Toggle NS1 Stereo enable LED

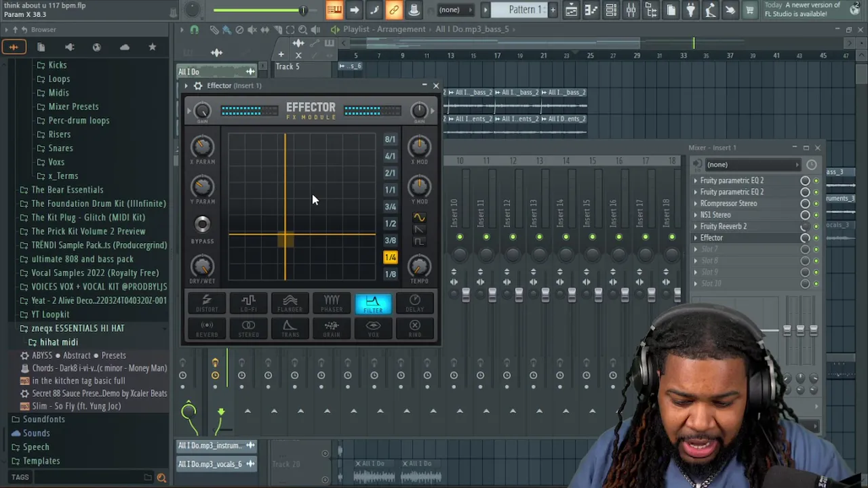(x=816, y=215)
